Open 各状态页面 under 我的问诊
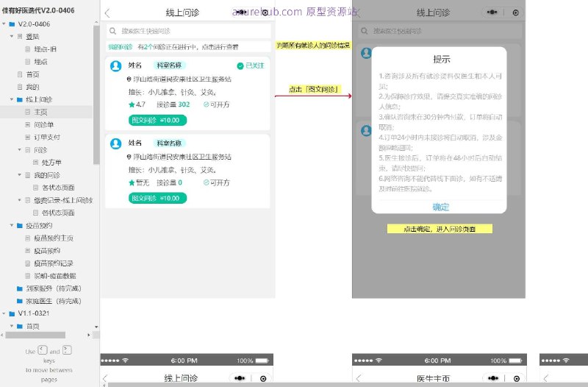The width and height of the screenshot is (588, 387). [58, 188]
